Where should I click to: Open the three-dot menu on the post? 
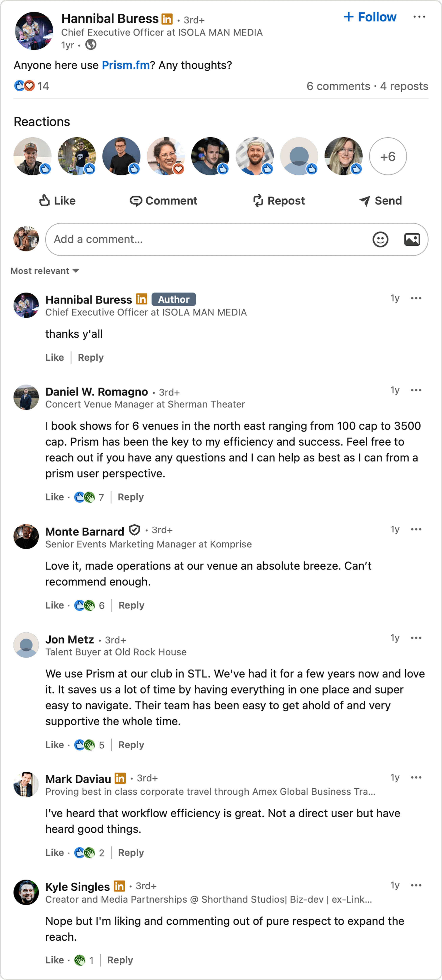click(x=420, y=17)
